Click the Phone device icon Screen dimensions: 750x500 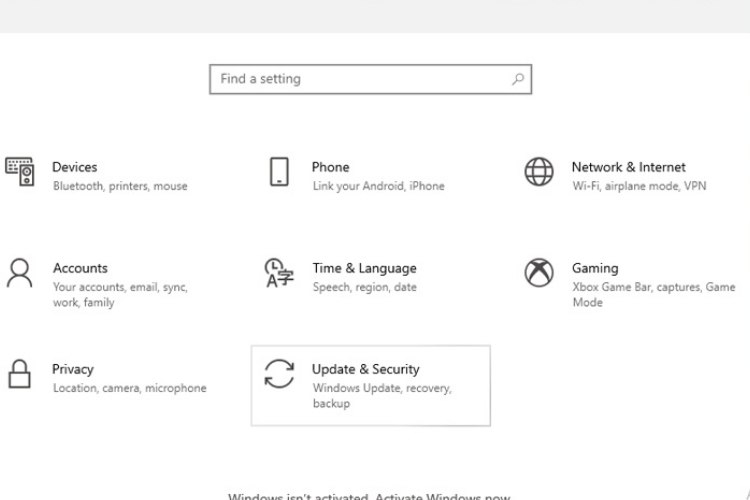point(279,172)
